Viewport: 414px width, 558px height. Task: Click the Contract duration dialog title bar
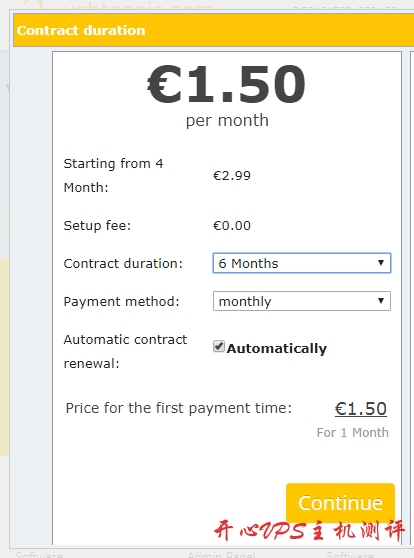tap(214, 30)
